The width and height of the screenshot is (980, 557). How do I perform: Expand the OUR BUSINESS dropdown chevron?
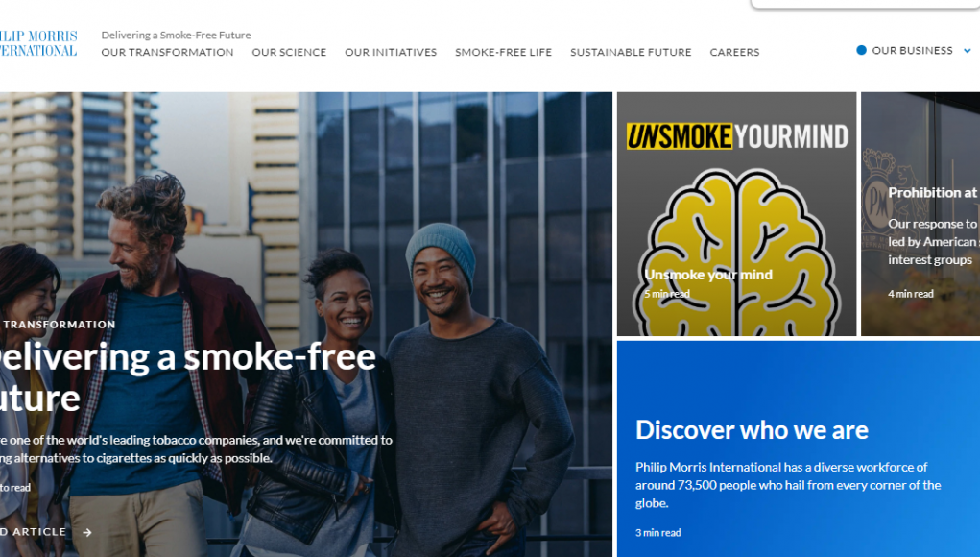[x=967, y=51]
